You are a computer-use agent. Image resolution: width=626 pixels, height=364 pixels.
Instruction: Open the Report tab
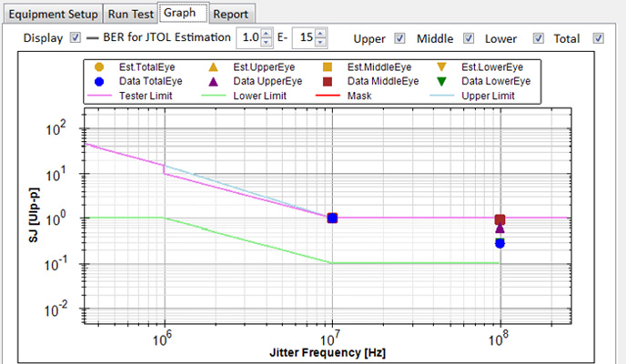(232, 15)
